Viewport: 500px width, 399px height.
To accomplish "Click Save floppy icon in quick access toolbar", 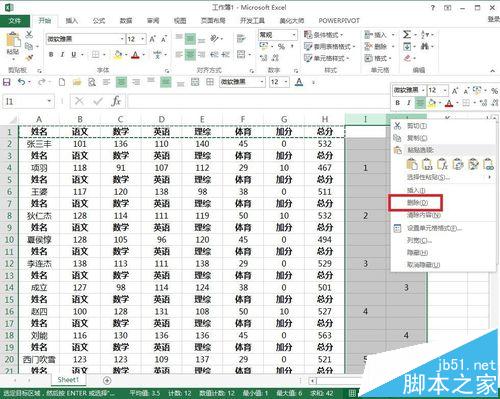I will pyautogui.click(x=6, y=82).
